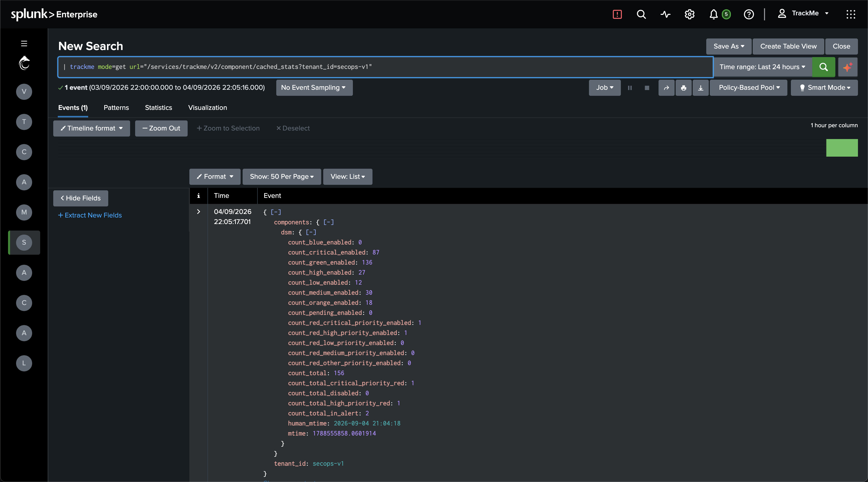868x482 pixels.
Task: Click the red alert icon in top bar
Action: click(x=617, y=14)
